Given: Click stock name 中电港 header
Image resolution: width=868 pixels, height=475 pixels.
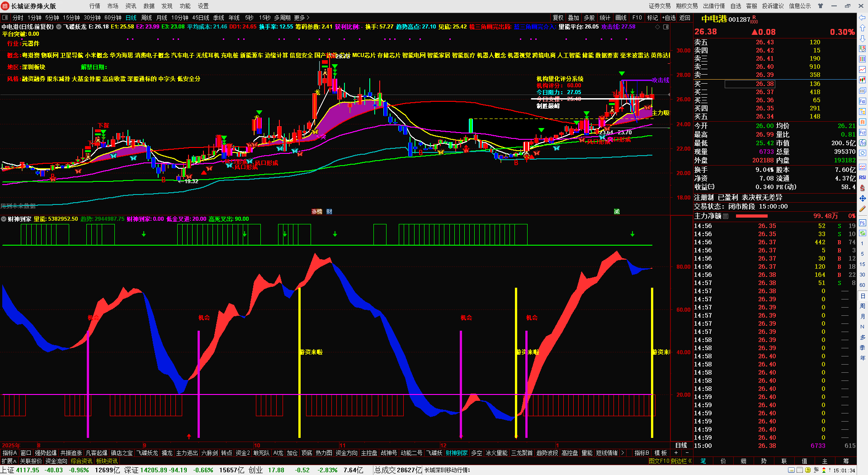Looking at the screenshot, I should pos(714,19).
